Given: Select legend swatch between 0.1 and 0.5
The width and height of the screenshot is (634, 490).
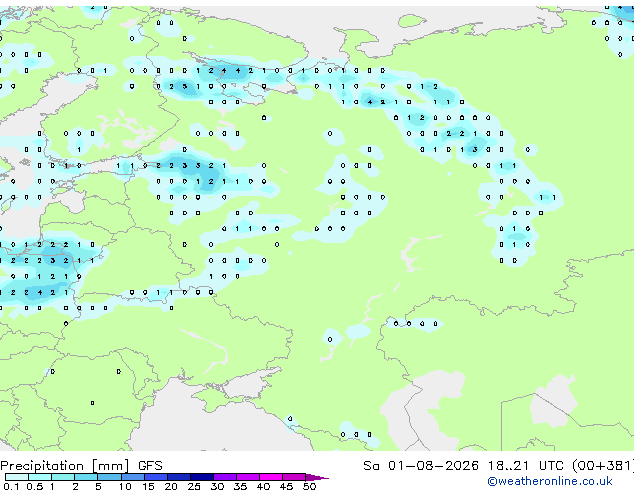Looking at the screenshot, I should pos(17,477).
